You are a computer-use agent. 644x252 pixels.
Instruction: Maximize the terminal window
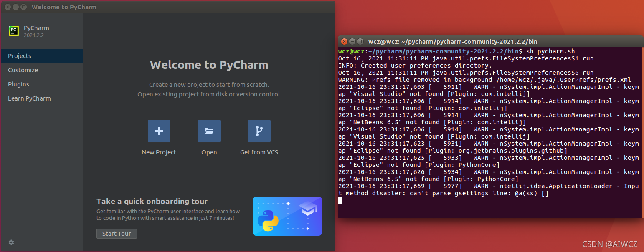click(360, 41)
